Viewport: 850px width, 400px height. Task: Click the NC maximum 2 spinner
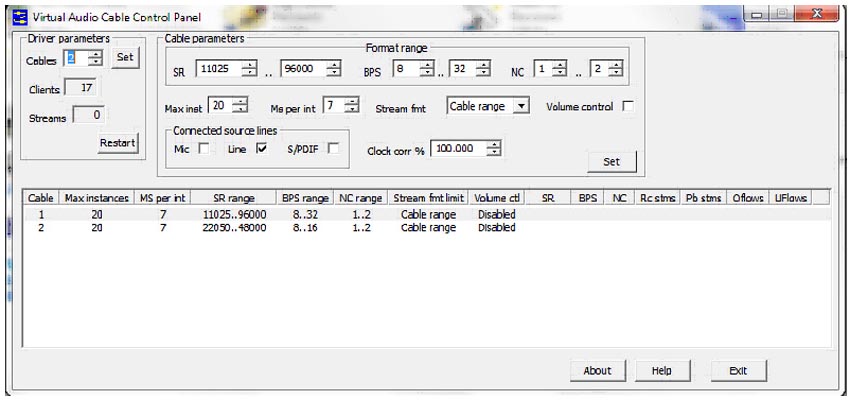pos(615,69)
